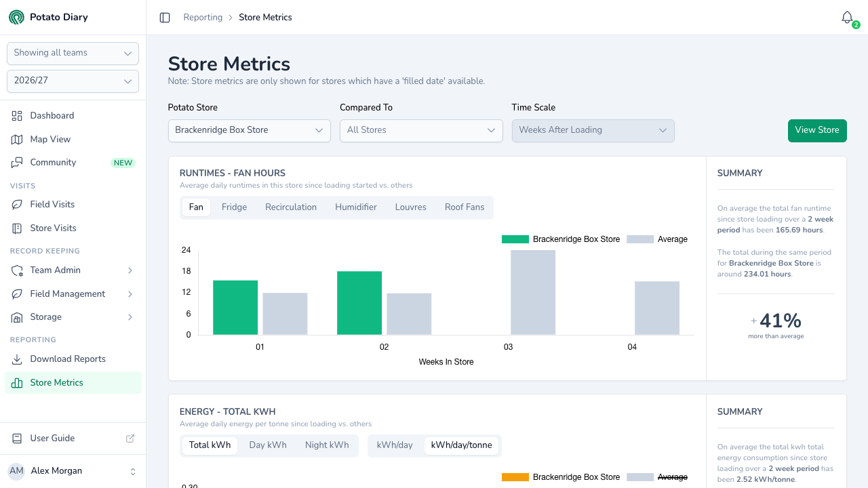Click the AM user avatar
The image size is (868, 488).
pyautogui.click(x=16, y=471)
